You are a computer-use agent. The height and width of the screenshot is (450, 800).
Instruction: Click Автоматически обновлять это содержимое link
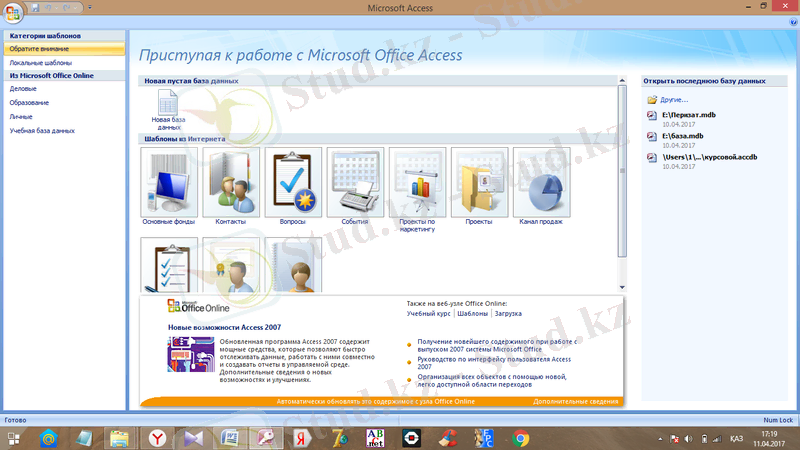point(375,401)
